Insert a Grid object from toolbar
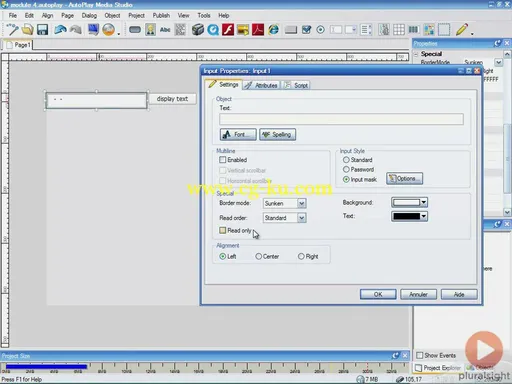The width and height of the screenshot is (512, 384). tap(399, 30)
